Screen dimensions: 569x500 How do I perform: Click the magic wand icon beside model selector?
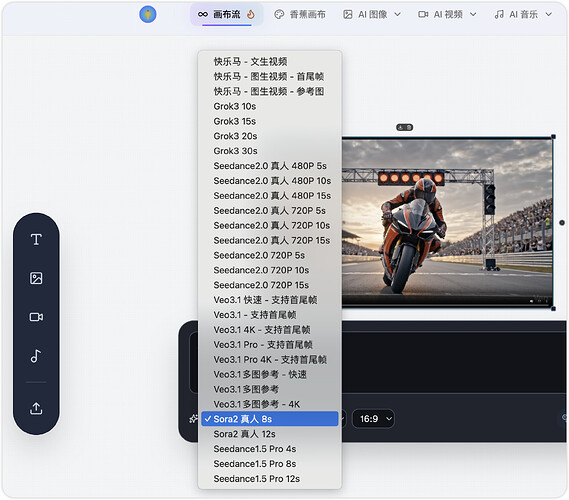click(193, 419)
